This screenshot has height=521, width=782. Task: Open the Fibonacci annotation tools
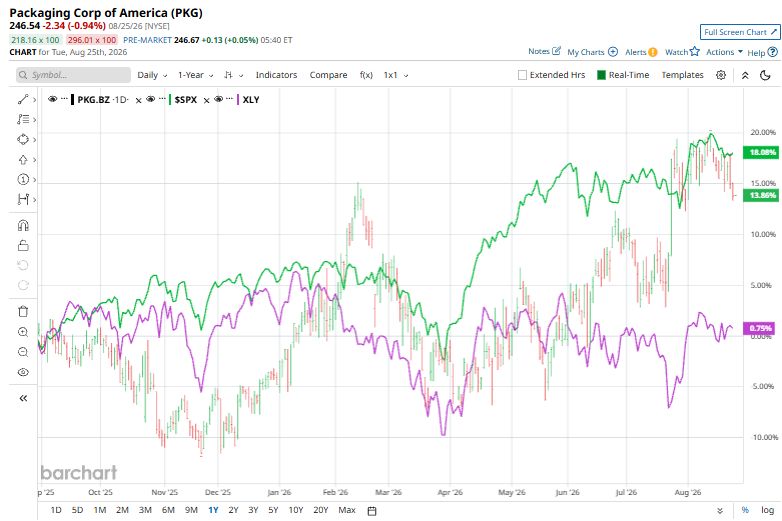tap(23, 119)
